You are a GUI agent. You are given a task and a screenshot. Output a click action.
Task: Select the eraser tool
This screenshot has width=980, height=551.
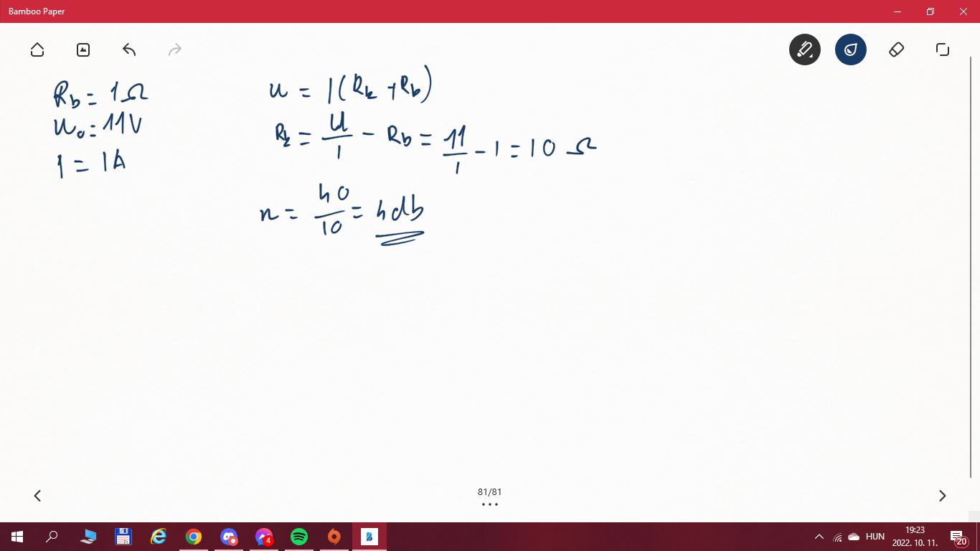(896, 50)
